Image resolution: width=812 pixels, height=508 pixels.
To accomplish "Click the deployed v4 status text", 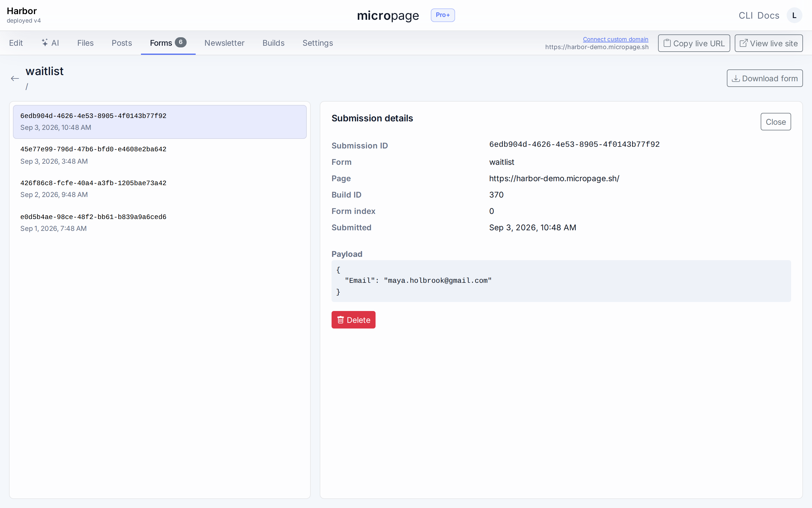I will coord(23,21).
